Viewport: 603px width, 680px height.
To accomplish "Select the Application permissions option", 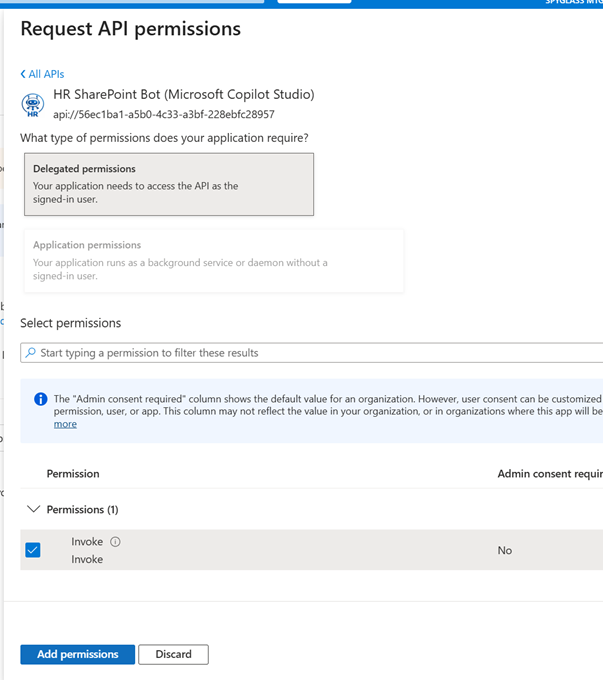I will (x=213, y=260).
